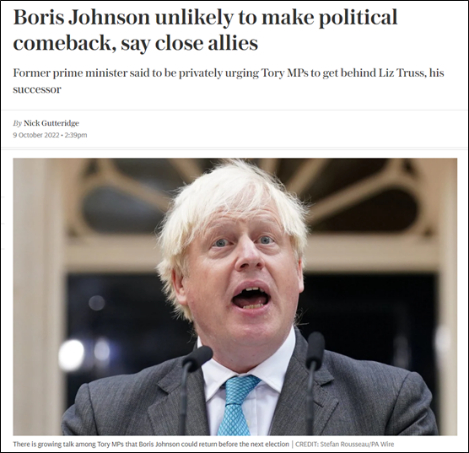469x453 pixels.
Task: Open author Nick Gutteridge's profile link
Action: pos(51,123)
